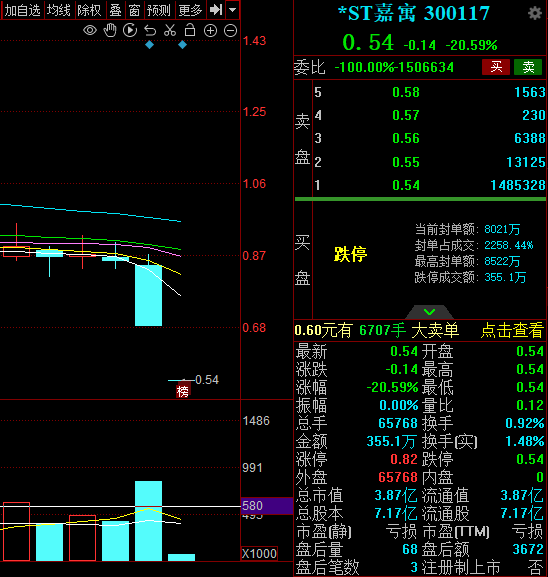This screenshot has height=577, width=548.
Task: Click the 除权 toolbar item
Action: click(x=89, y=10)
